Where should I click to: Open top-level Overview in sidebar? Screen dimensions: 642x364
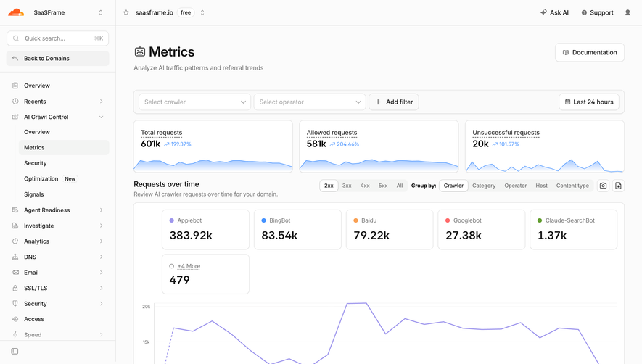coord(37,86)
